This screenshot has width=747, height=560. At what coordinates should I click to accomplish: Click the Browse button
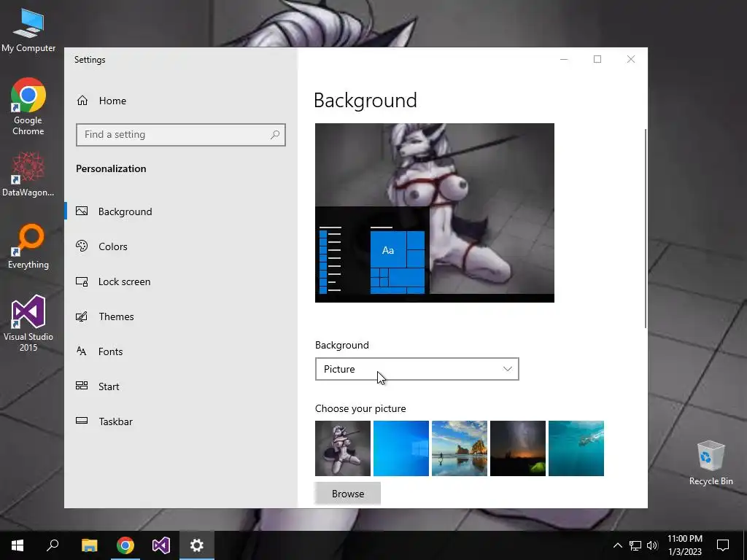(x=348, y=494)
